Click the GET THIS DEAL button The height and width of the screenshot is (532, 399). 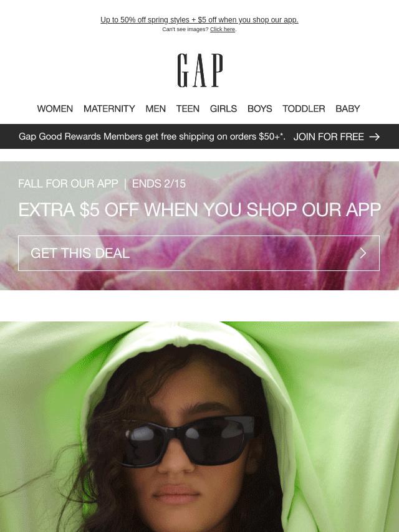(199, 253)
